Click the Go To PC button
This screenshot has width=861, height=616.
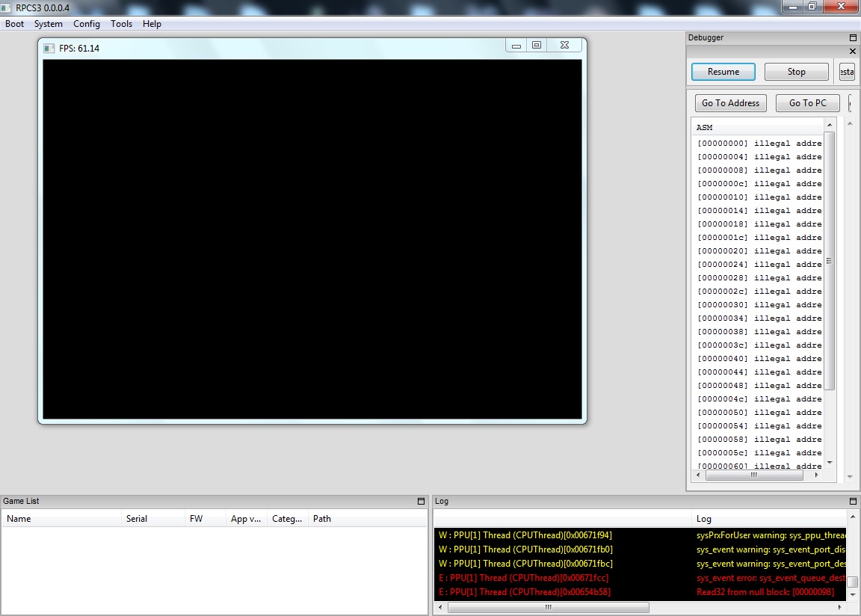(x=808, y=103)
